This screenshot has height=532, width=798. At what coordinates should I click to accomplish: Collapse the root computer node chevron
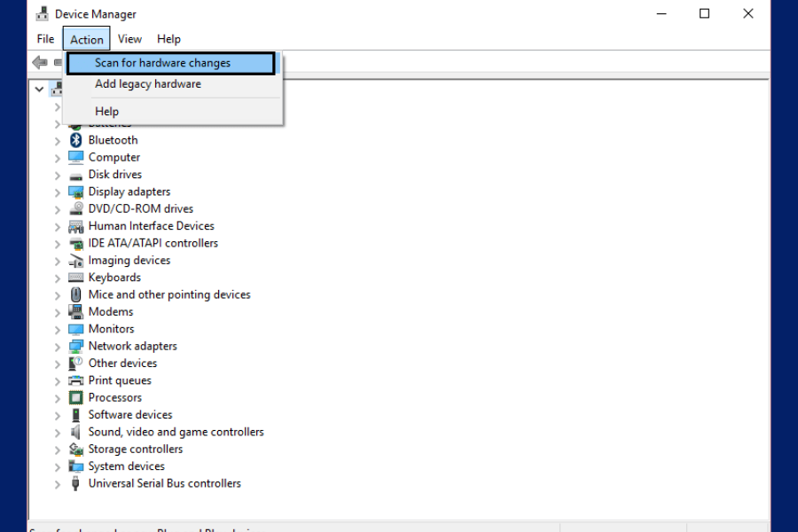39,89
